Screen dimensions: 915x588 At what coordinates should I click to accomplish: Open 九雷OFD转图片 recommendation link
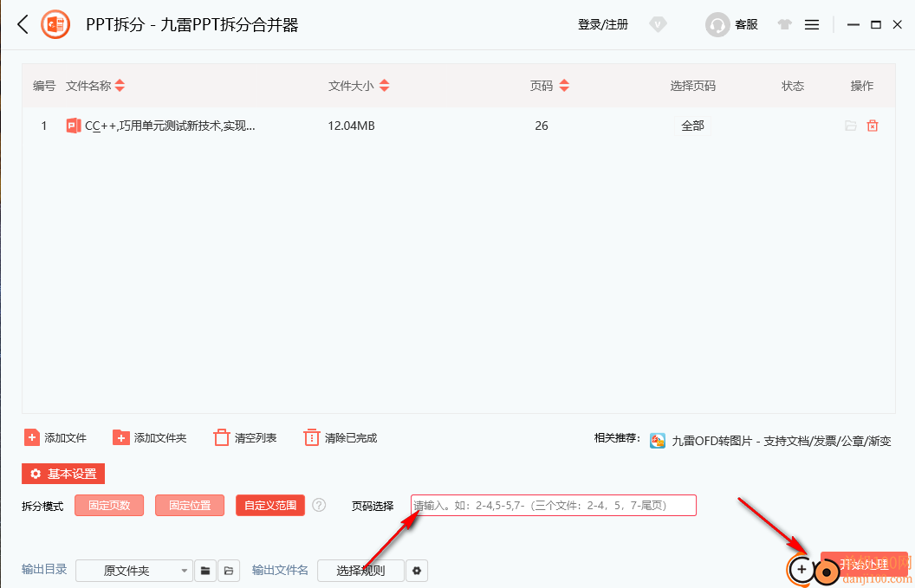point(782,441)
